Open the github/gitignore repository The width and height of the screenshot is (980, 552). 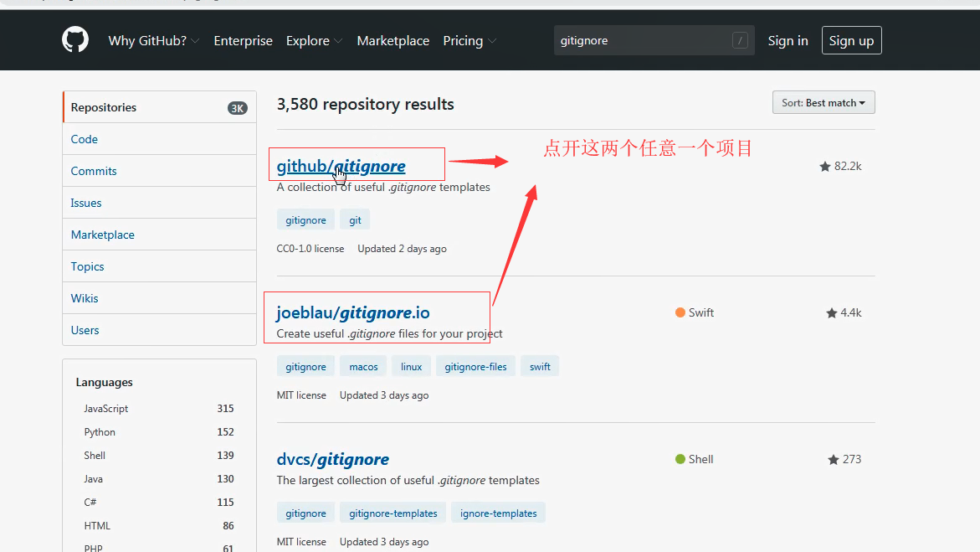pos(341,166)
